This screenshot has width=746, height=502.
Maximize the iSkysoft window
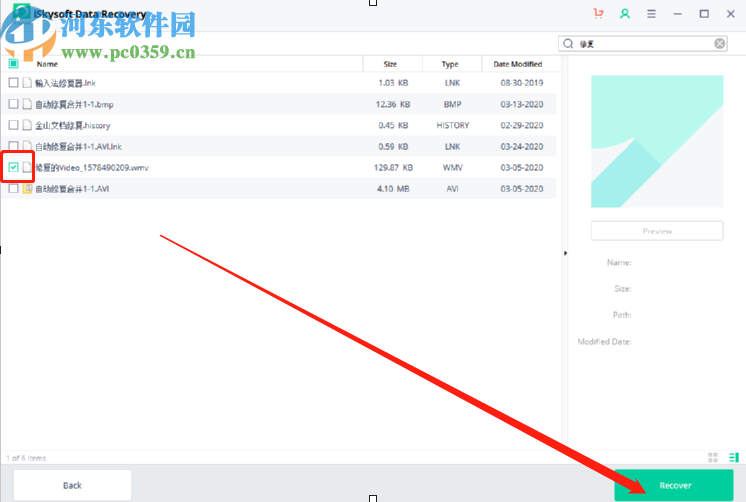pyautogui.click(x=704, y=14)
